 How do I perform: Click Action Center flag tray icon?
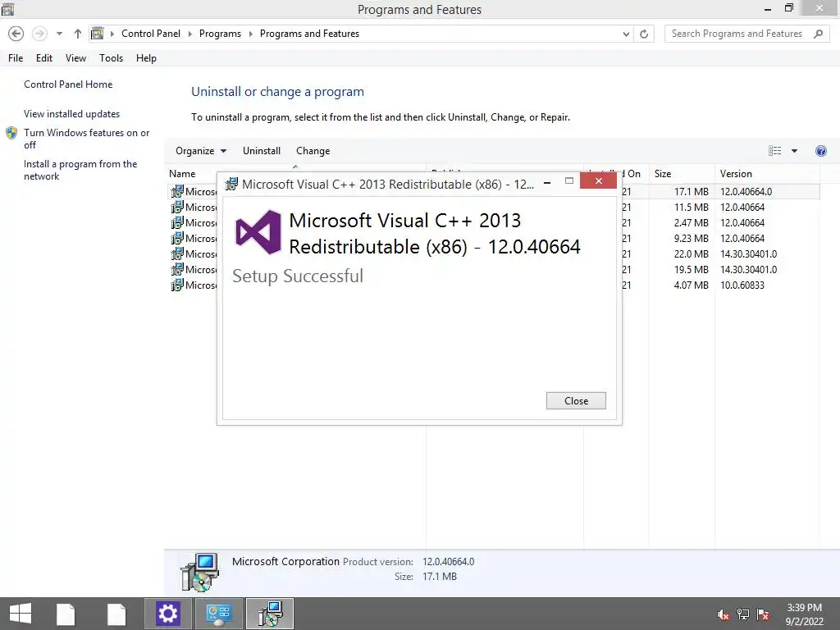click(x=763, y=614)
